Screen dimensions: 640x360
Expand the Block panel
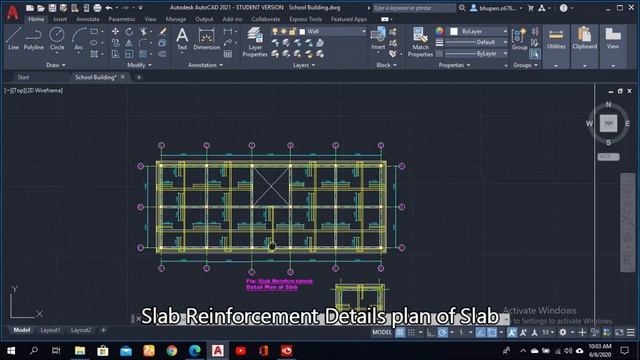(x=386, y=65)
